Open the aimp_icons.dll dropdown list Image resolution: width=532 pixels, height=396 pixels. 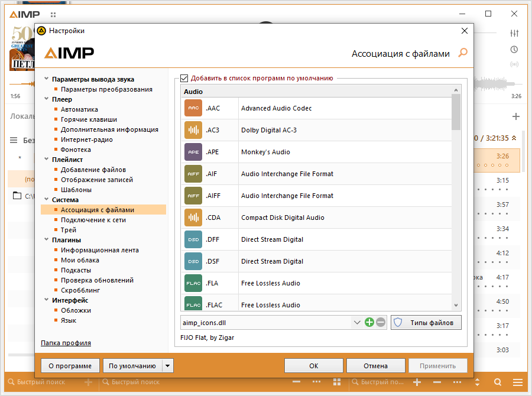pyautogui.click(x=357, y=322)
